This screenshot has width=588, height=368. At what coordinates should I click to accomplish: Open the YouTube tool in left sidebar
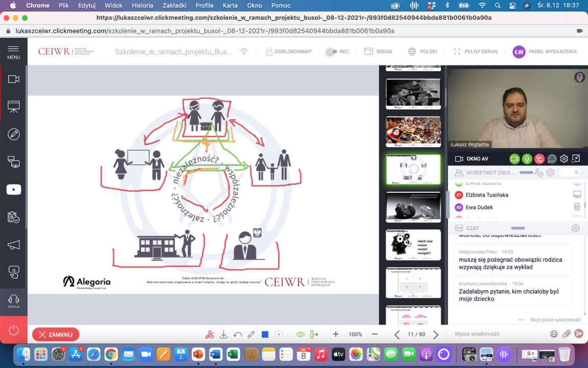pos(14,190)
